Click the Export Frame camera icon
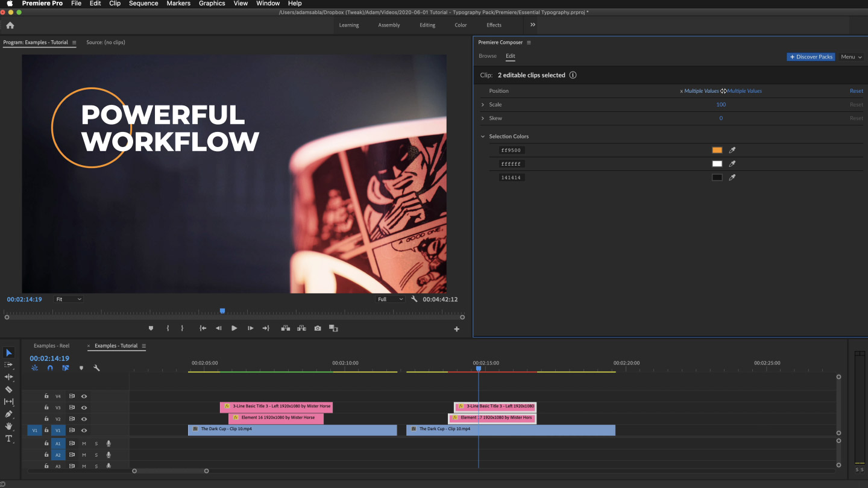Screen dimensions: 868x488 click(x=318, y=328)
